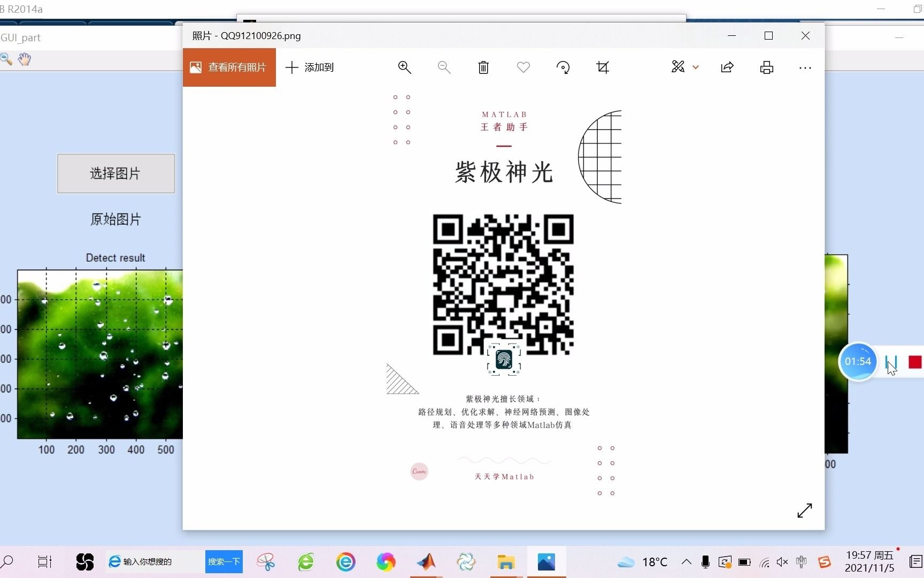
Task: Open the edit and create tool
Action: (x=678, y=67)
